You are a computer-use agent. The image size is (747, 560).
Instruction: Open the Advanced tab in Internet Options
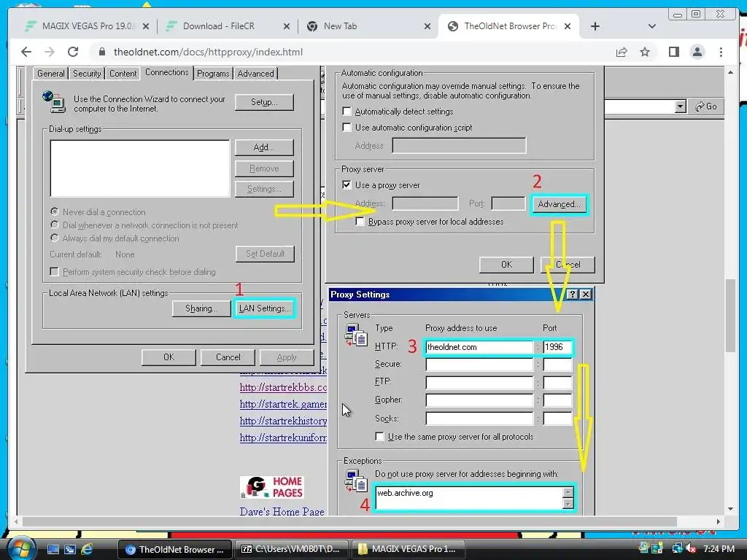pos(256,74)
